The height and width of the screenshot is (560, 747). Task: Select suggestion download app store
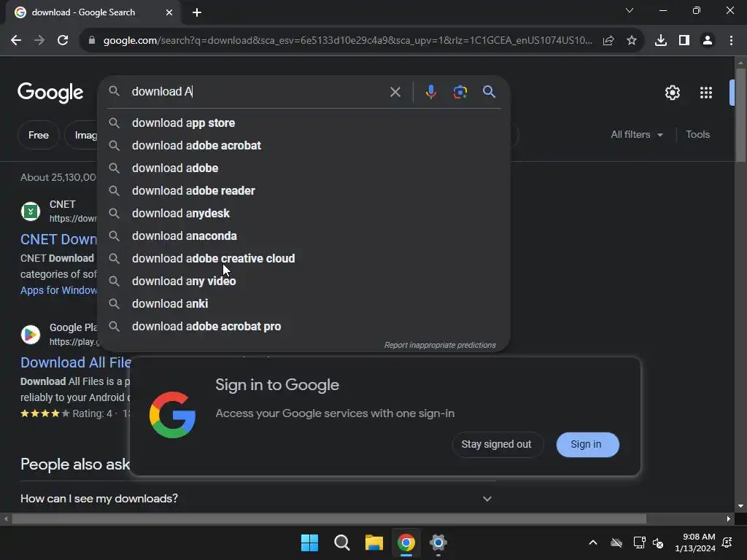tap(304, 122)
